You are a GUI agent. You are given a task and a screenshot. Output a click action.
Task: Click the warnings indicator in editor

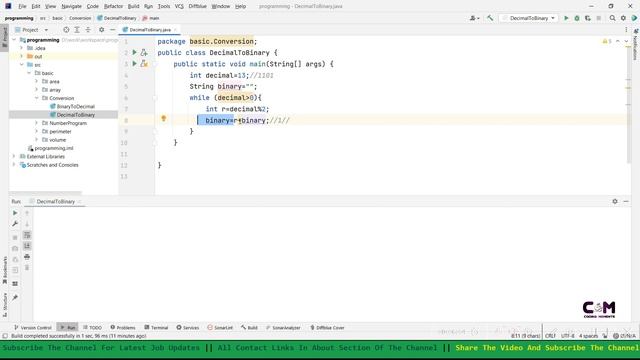coord(607,41)
